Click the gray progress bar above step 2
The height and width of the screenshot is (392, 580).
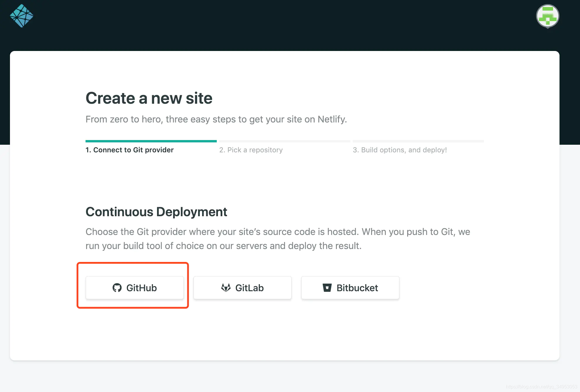(x=285, y=141)
